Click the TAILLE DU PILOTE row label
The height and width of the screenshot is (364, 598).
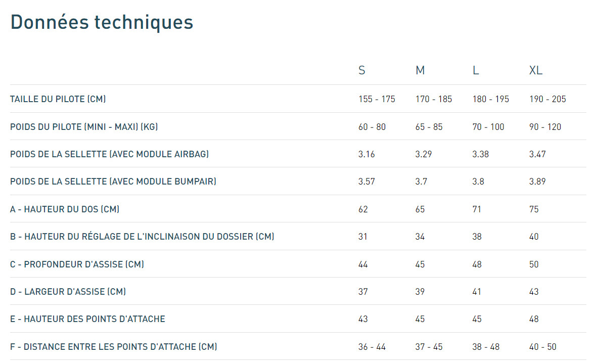click(58, 99)
